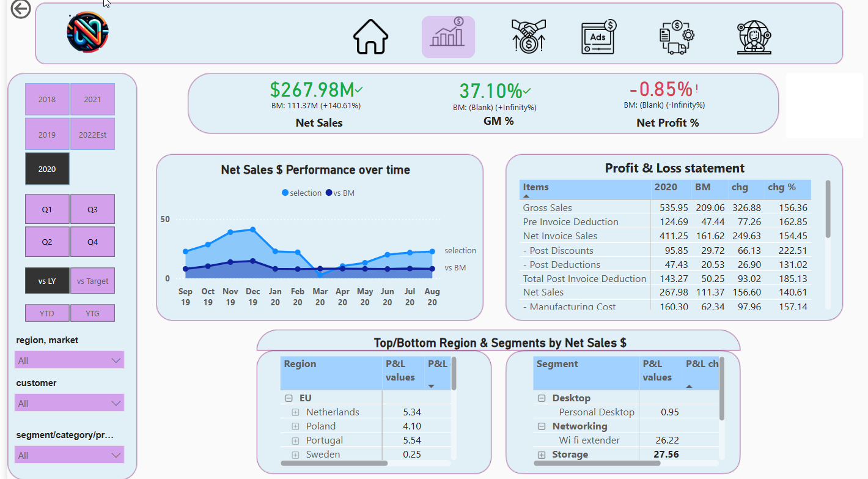Open the segment/category/product dropdown

click(x=70, y=455)
